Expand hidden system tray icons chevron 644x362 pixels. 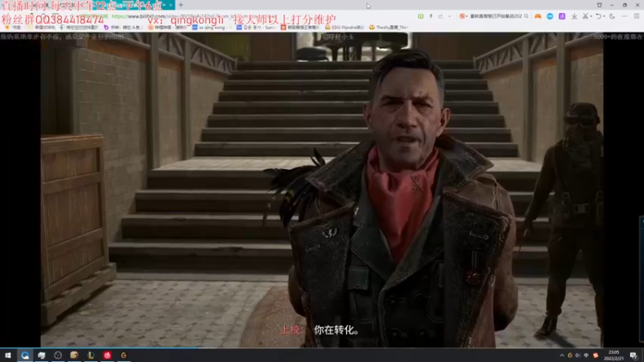(x=562, y=356)
